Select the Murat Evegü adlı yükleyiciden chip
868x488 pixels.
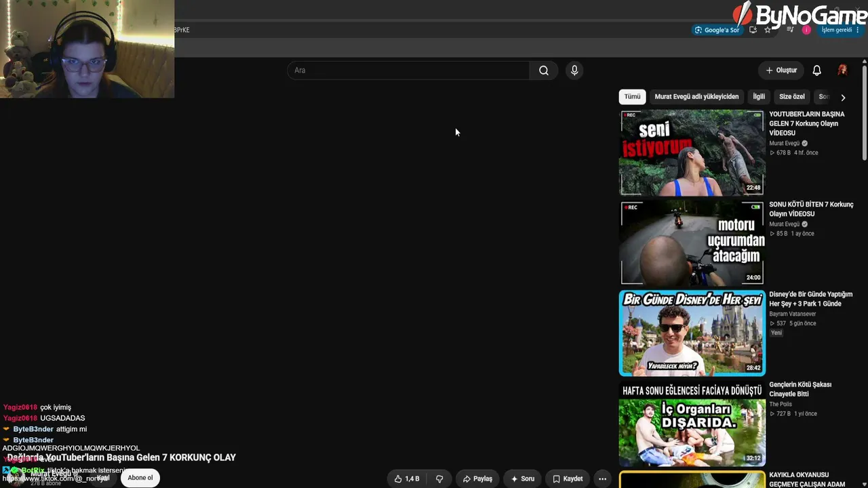point(696,97)
